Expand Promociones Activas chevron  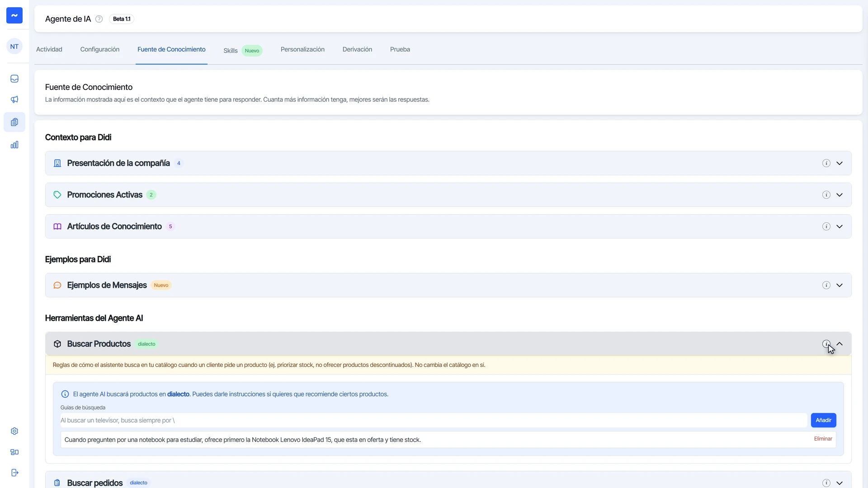coord(840,195)
